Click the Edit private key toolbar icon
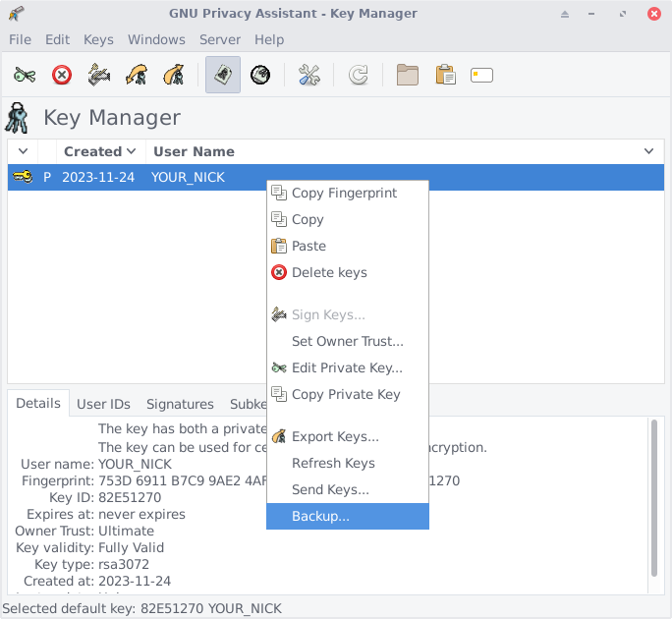The image size is (672, 619). tap(25, 75)
